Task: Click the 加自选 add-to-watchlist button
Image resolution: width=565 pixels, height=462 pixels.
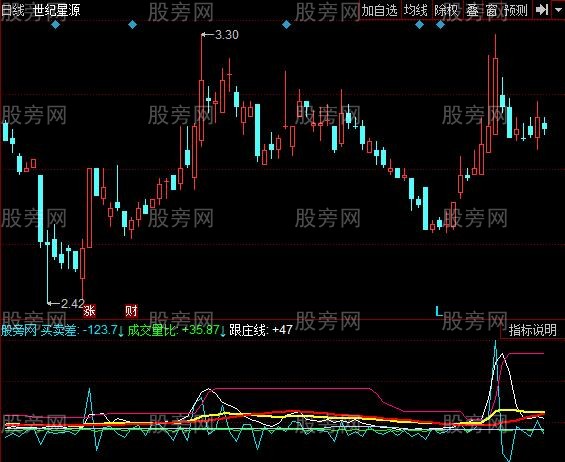Action: click(379, 10)
